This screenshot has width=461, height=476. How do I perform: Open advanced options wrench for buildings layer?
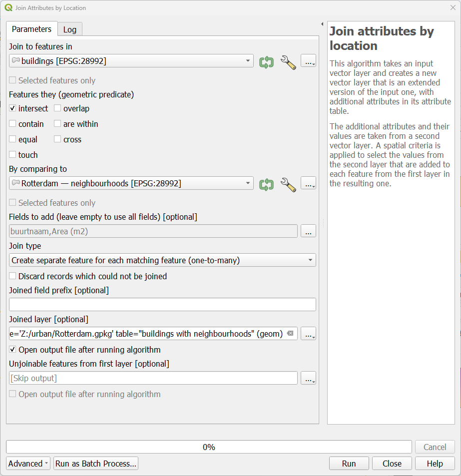click(288, 60)
